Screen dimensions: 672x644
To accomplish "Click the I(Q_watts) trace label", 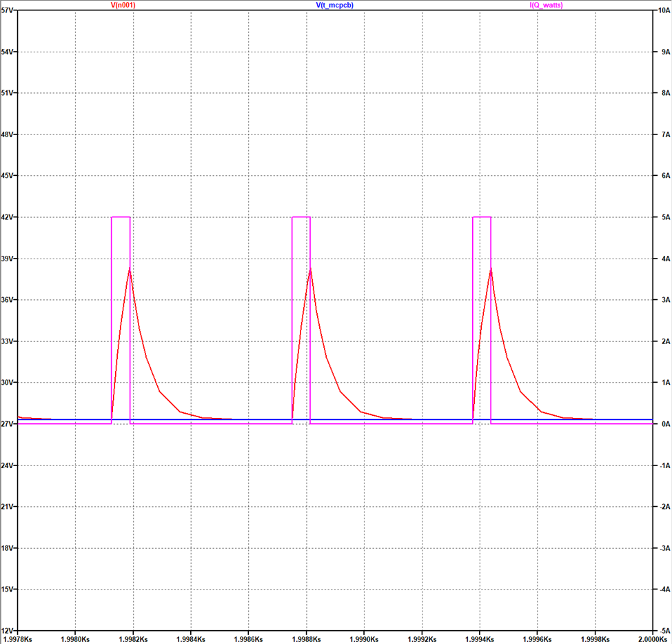I will tap(549, 5).
